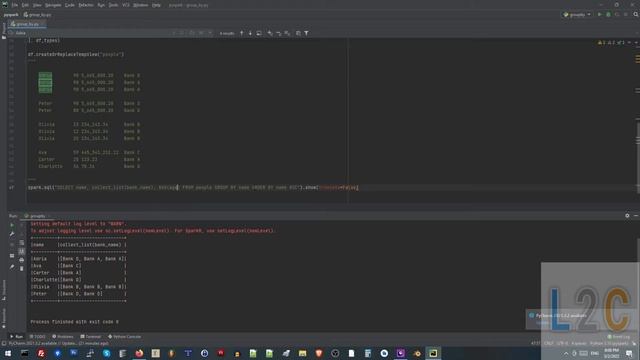Select the group_by.py editor tab
This screenshot has height=360, width=640.
coord(26,24)
